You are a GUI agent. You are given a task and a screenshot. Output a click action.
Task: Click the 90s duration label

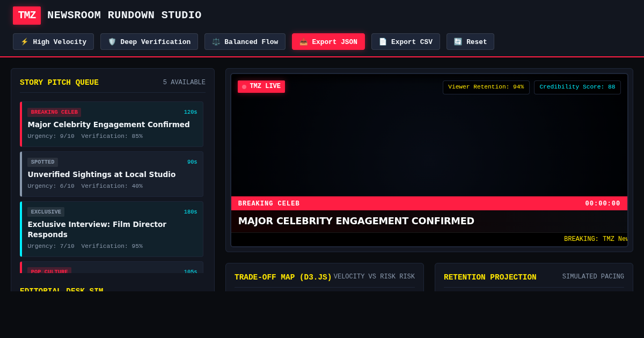click(192, 163)
